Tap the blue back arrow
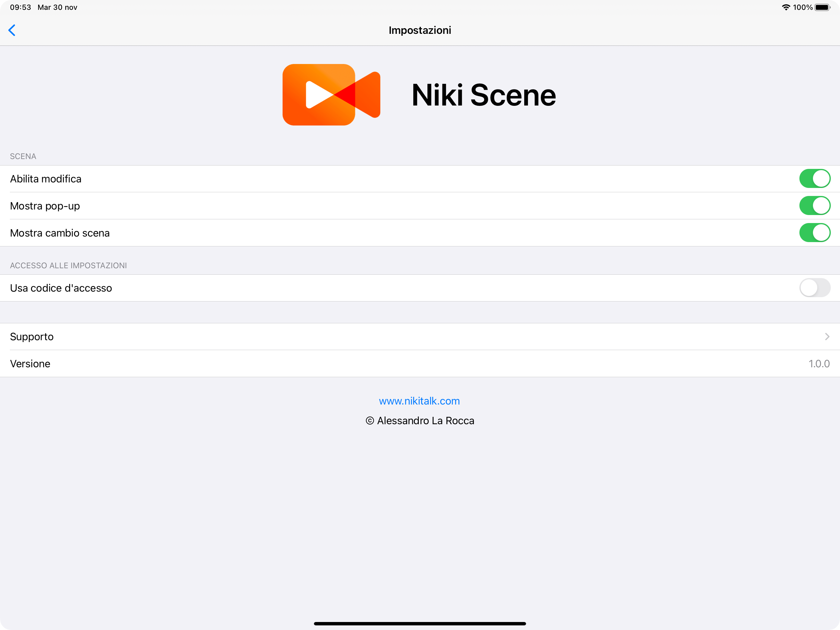Image resolution: width=840 pixels, height=630 pixels. click(12, 30)
